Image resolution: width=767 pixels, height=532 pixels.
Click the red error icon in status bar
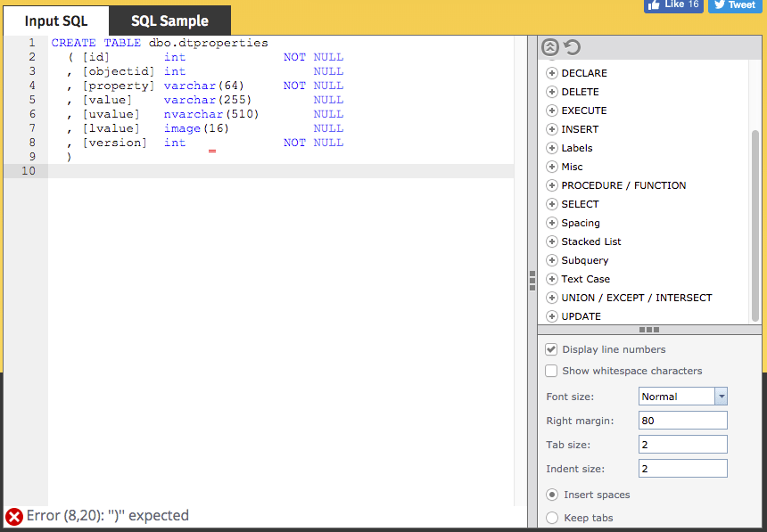(x=14, y=516)
